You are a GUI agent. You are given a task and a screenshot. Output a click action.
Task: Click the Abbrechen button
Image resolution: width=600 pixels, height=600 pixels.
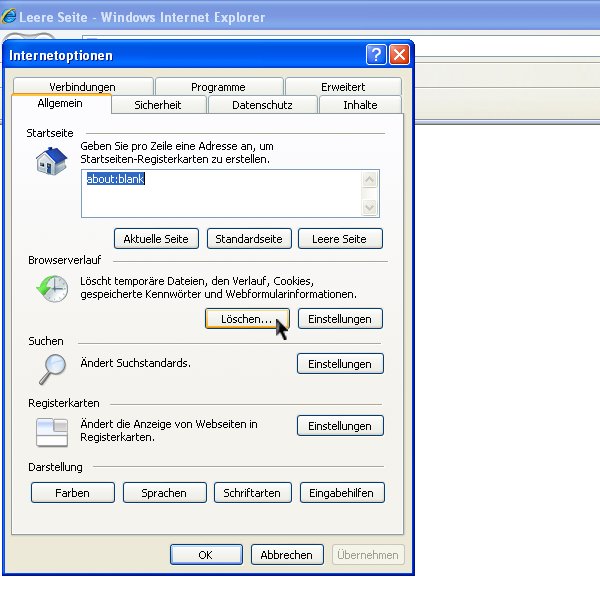click(287, 554)
